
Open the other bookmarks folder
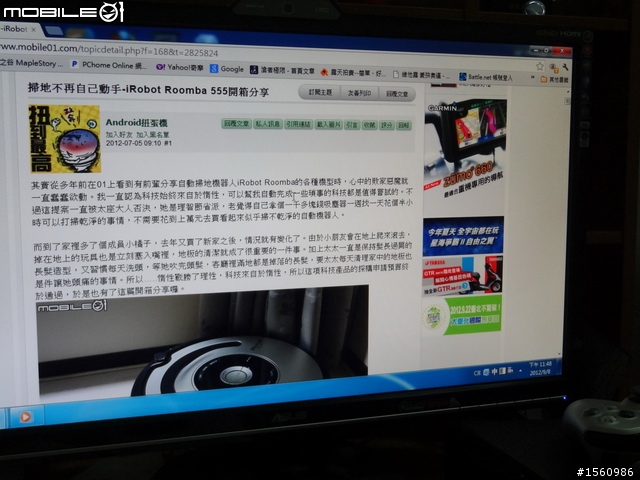pos(554,79)
